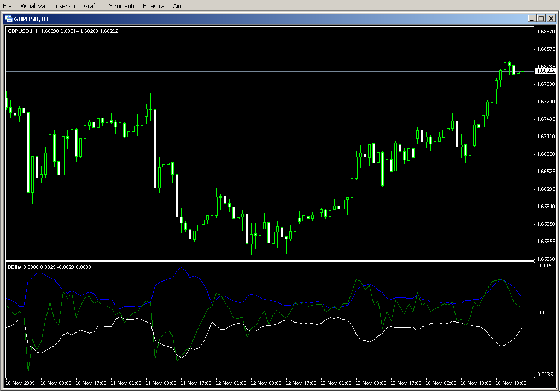Click the 12 Nov 01:00 time label

[231, 383]
